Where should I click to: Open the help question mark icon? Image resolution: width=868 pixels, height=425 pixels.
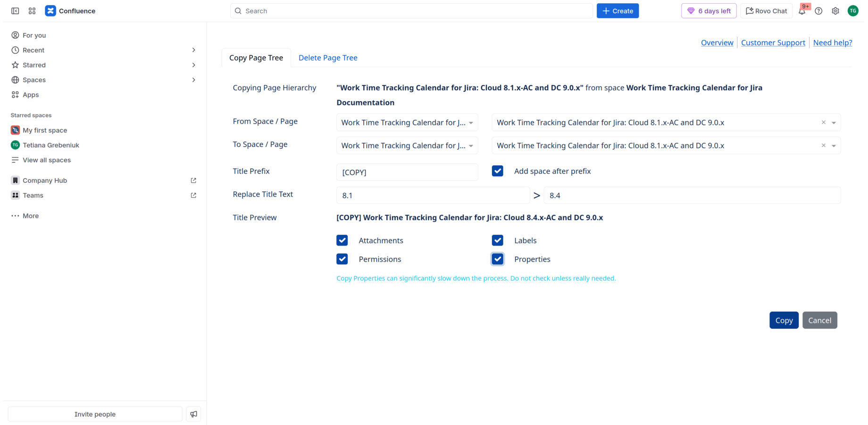[818, 11]
